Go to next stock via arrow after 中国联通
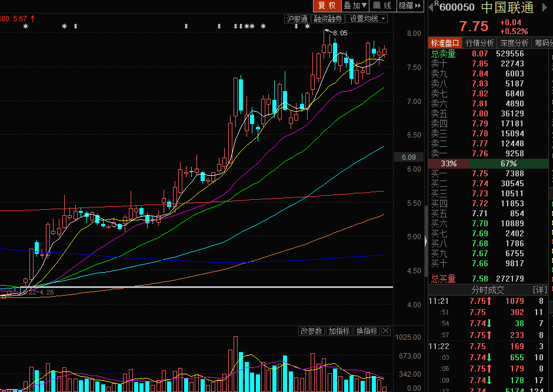 click(x=545, y=8)
